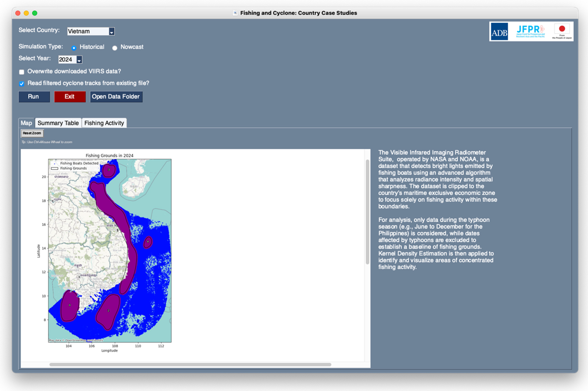The height and width of the screenshot is (391, 588).
Task: Open the Fishing Activity tab
Action: point(104,123)
